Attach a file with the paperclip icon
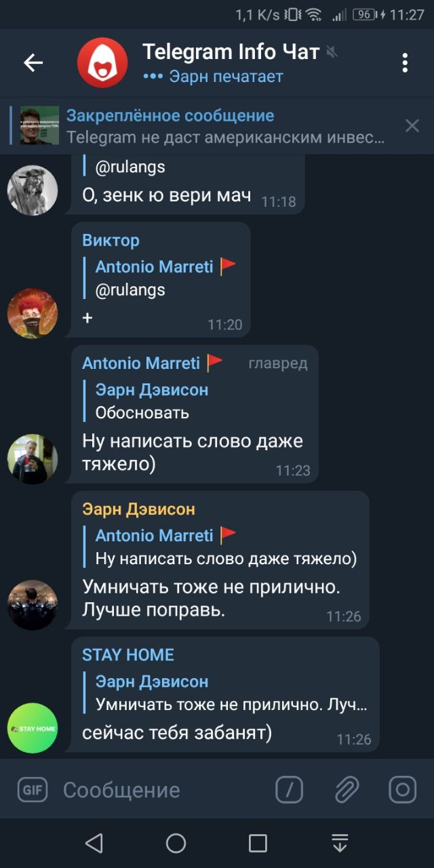 (x=347, y=789)
